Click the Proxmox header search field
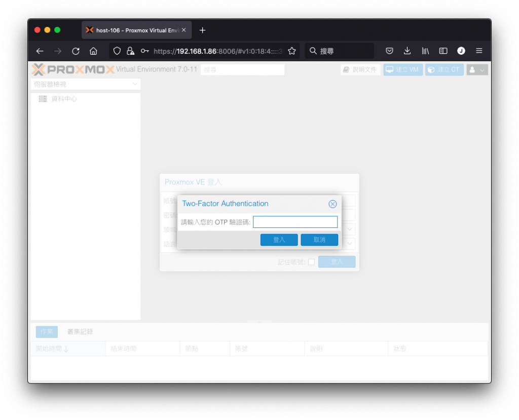 tap(243, 70)
